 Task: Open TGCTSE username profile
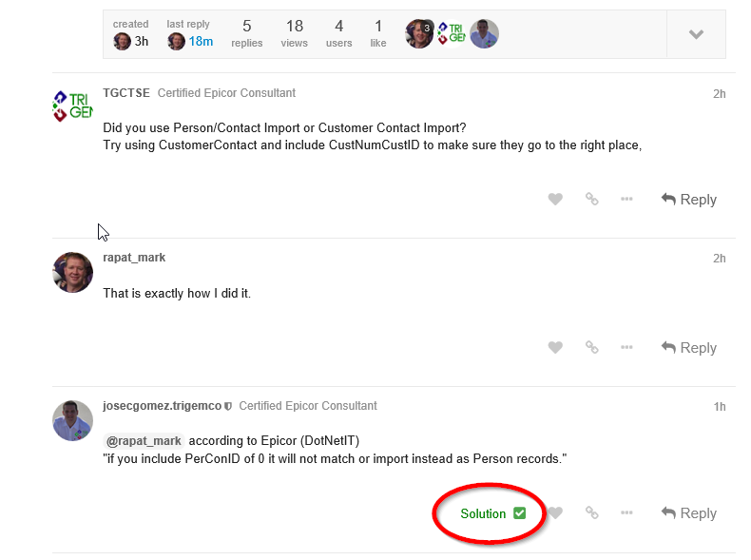click(126, 93)
